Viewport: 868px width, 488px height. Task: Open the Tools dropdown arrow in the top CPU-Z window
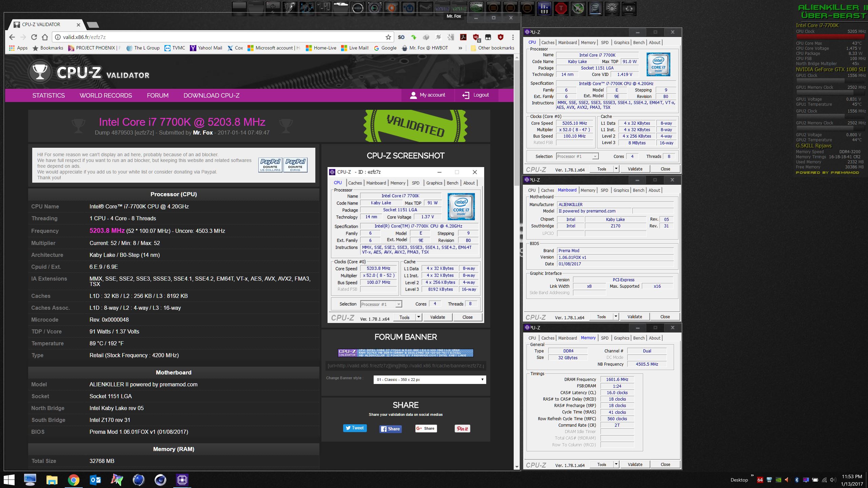616,169
